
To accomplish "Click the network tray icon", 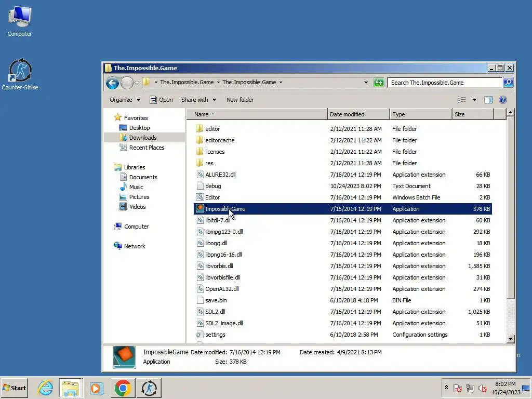I will click(470, 388).
